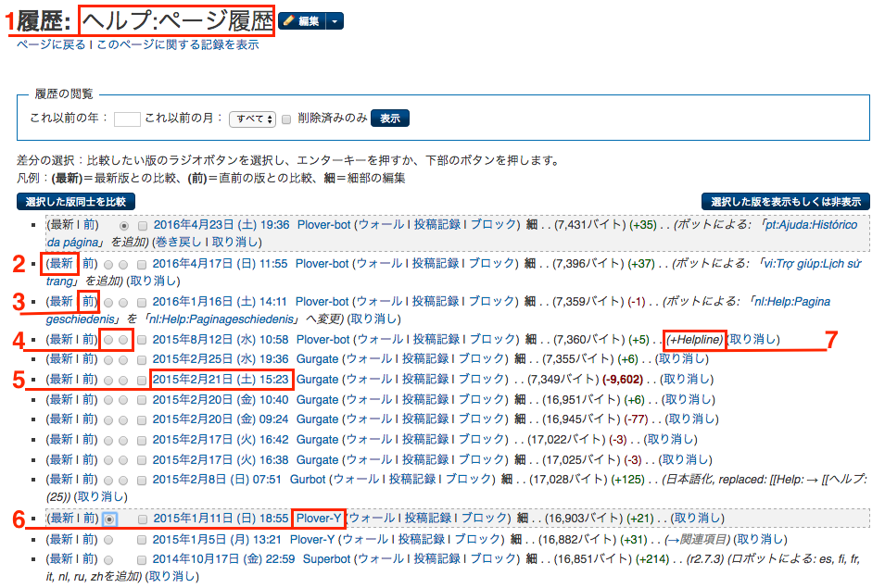The image size is (885, 588).
Task: Click the 編集 pencil edit button
Action: click(302, 21)
